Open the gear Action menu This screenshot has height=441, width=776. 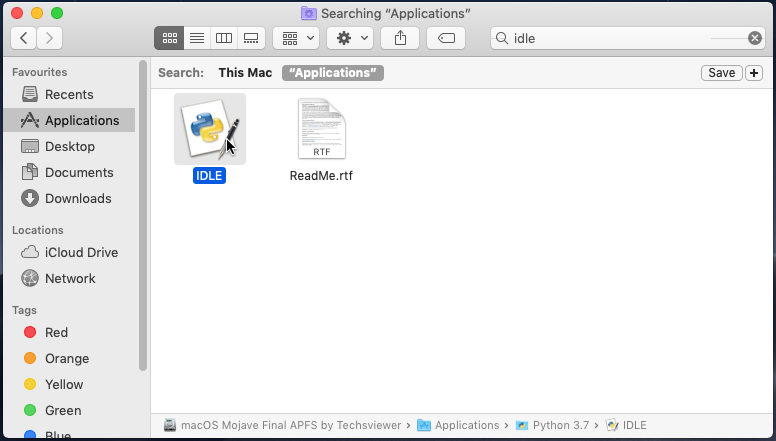tap(350, 38)
